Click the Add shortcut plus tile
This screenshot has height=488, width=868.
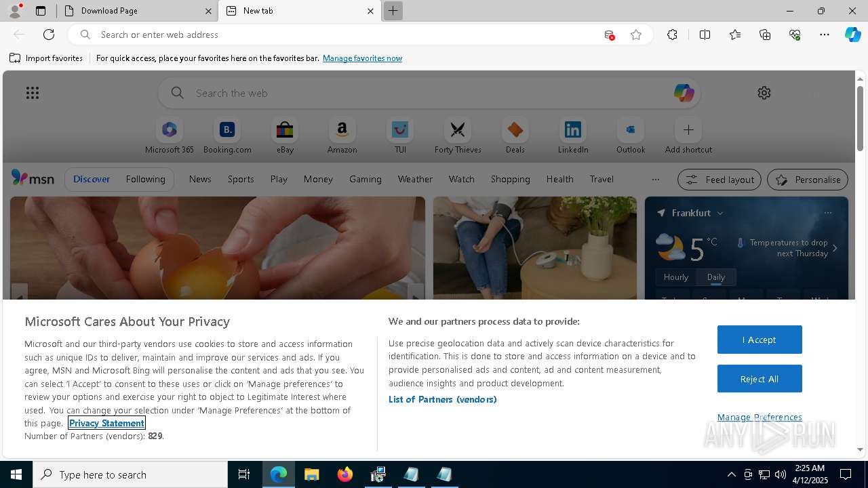tap(688, 136)
